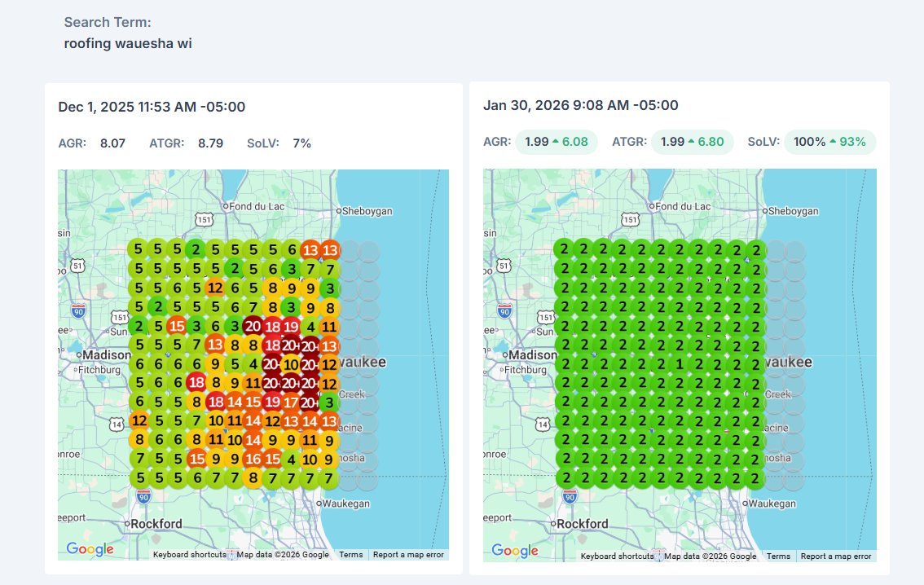This screenshot has height=585, width=924.
Task: Click the search term "roofing wauesha wi" text
Action: 128,43
